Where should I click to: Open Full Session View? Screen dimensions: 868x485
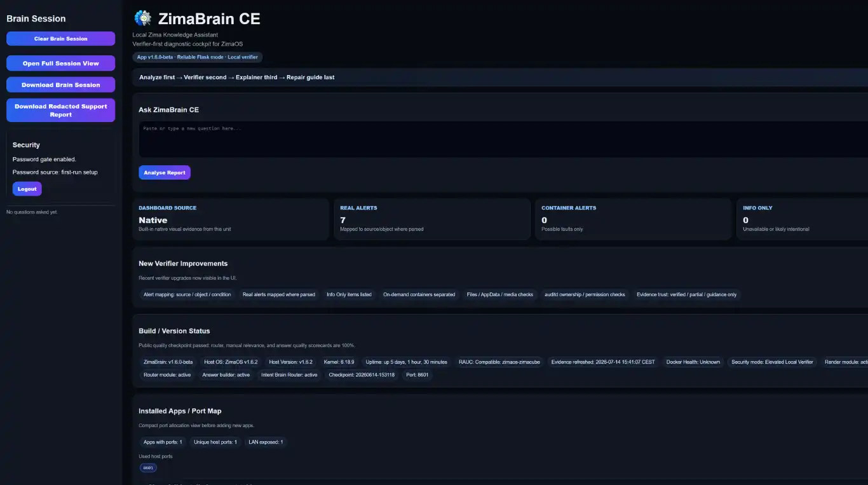click(x=60, y=64)
